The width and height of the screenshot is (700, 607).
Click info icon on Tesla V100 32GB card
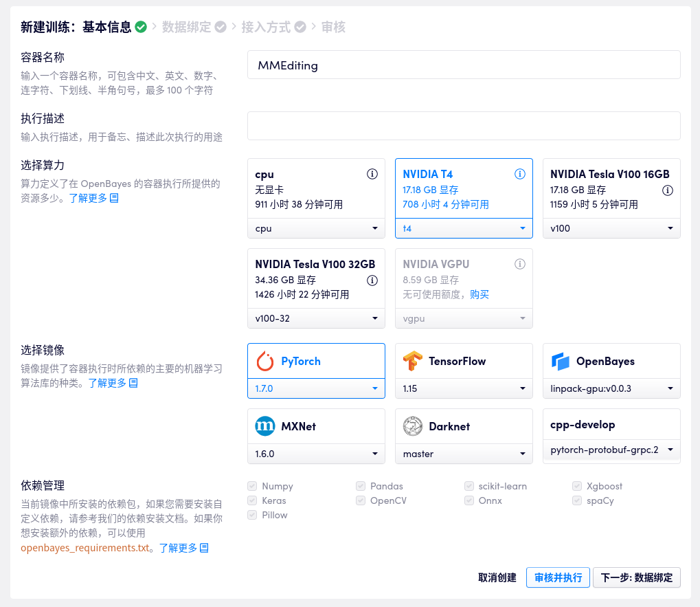(x=372, y=280)
